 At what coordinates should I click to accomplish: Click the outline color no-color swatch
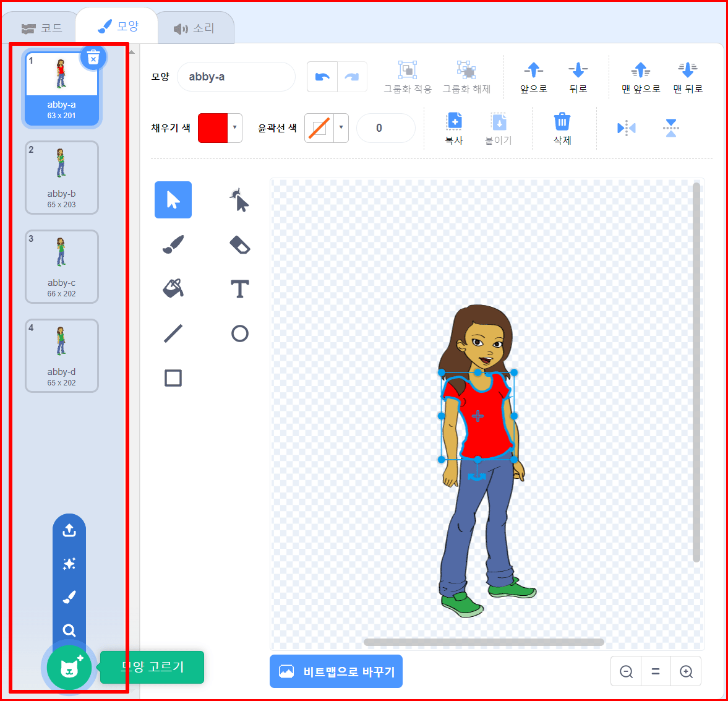(319, 127)
